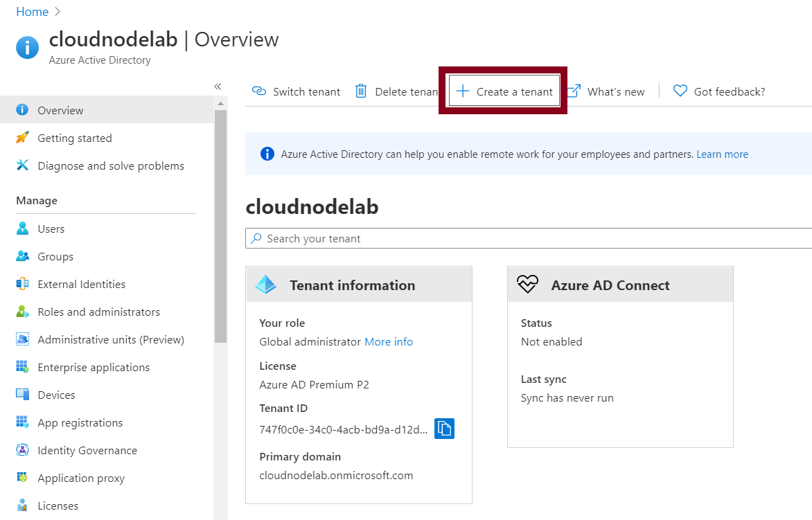Click the What's new external link icon
The width and height of the screenshot is (812, 520).
(574, 91)
